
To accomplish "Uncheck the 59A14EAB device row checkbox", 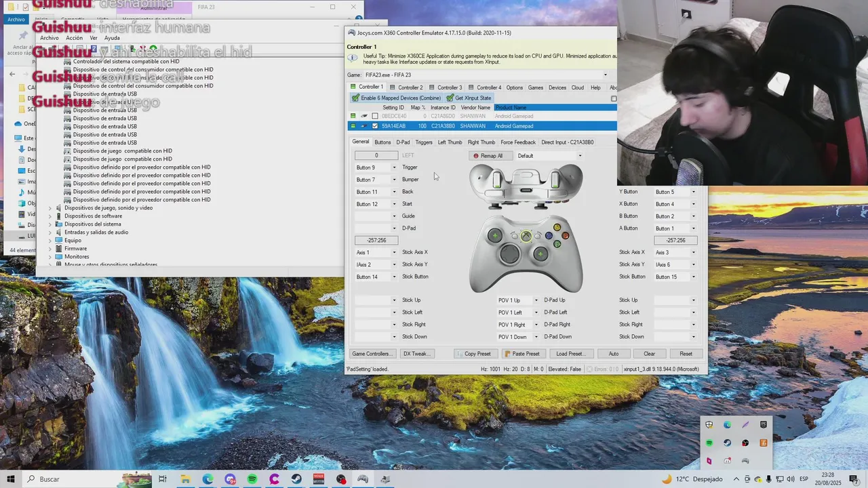I will tap(375, 125).
